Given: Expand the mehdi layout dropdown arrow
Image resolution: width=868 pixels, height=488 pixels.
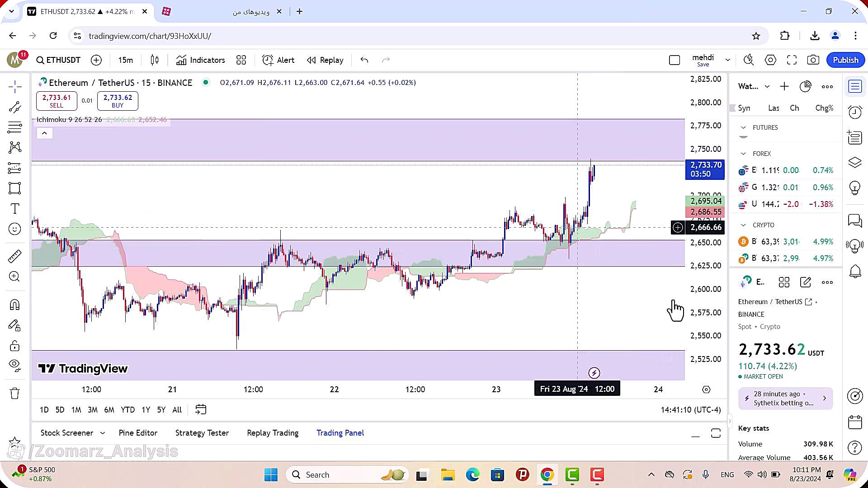Looking at the screenshot, I should click(x=727, y=60).
